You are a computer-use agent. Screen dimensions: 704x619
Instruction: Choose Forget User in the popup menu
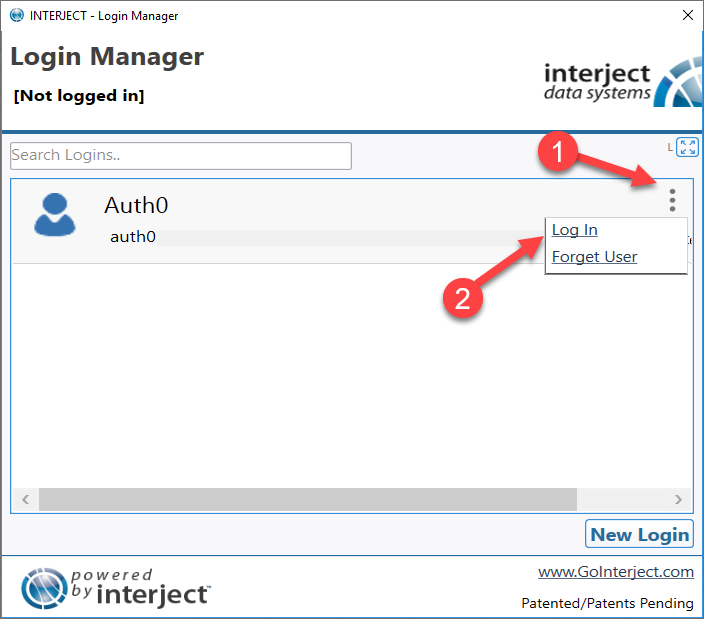[594, 257]
